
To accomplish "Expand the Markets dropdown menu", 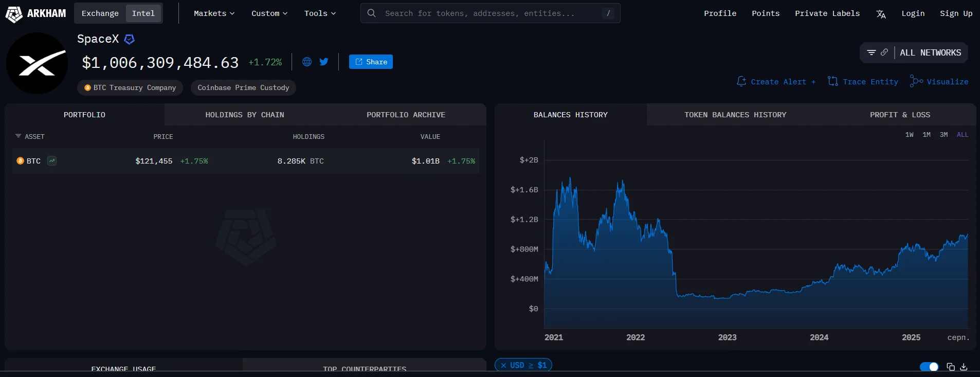I will (214, 13).
